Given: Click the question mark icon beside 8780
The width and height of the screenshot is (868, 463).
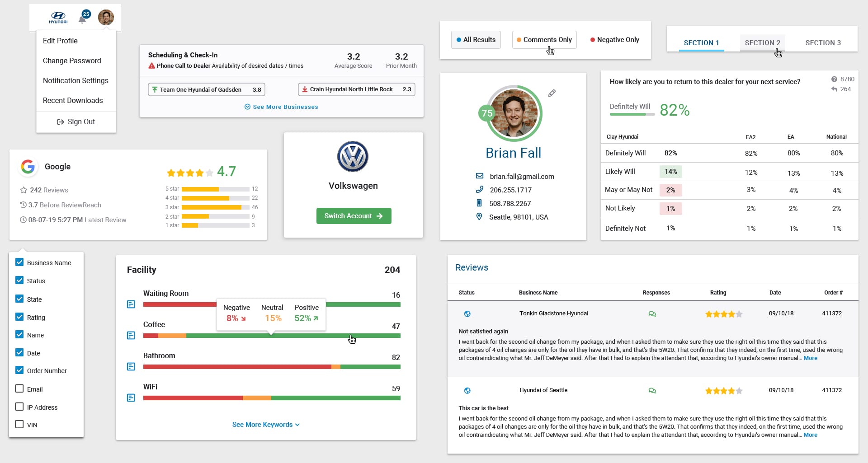Looking at the screenshot, I should click(834, 79).
